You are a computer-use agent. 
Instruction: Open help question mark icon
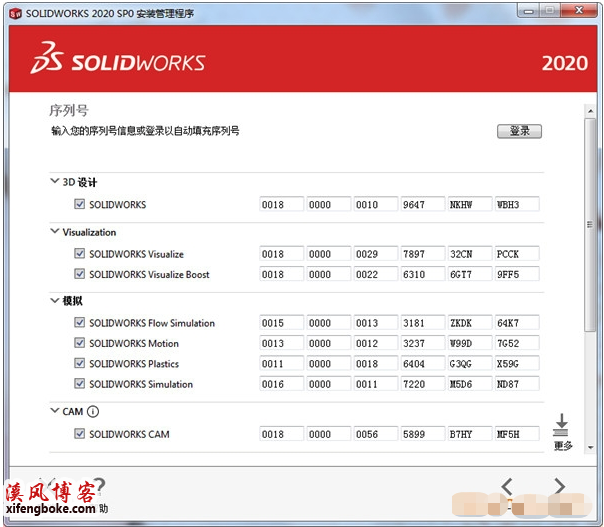click(99, 485)
